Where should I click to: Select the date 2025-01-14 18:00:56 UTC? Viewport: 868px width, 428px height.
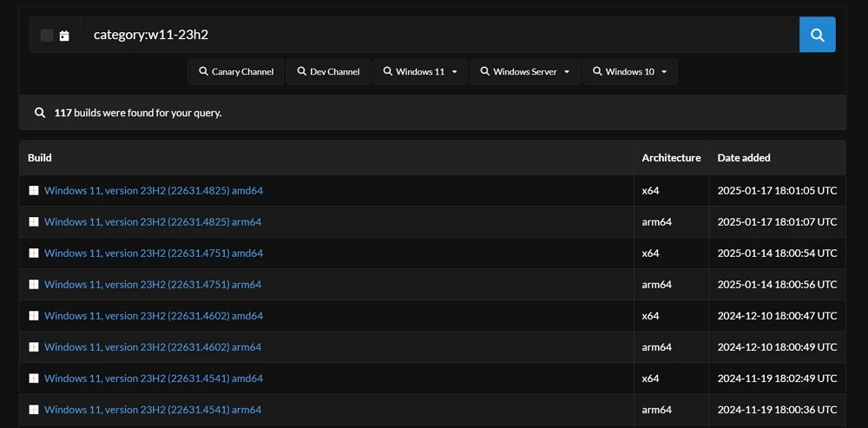(x=777, y=285)
